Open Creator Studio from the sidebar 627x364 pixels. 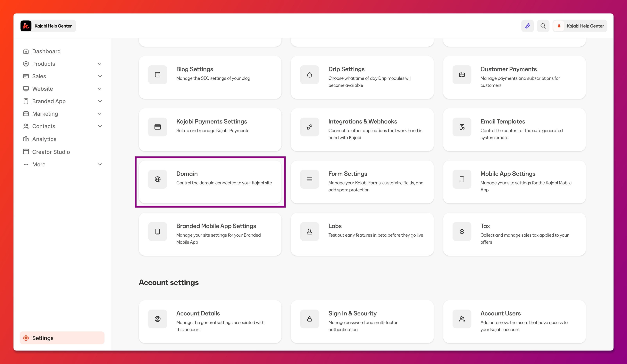coord(62,152)
